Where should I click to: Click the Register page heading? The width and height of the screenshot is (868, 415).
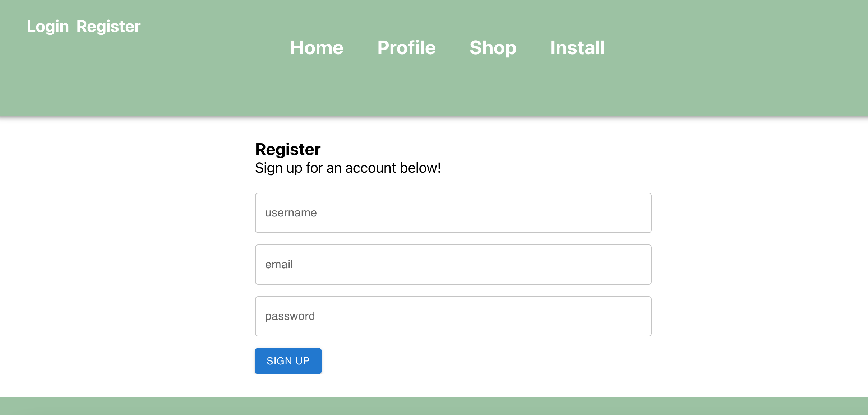click(287, 149)
